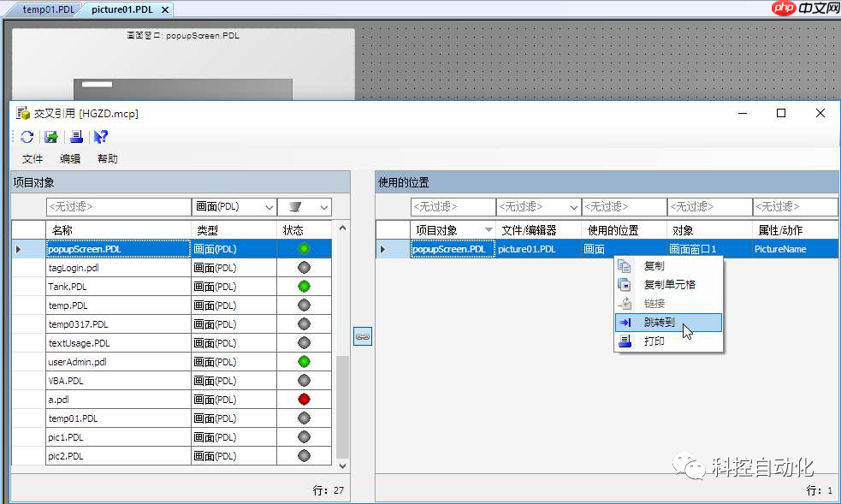Click the print icon in the toolbar

click(77, 137)
